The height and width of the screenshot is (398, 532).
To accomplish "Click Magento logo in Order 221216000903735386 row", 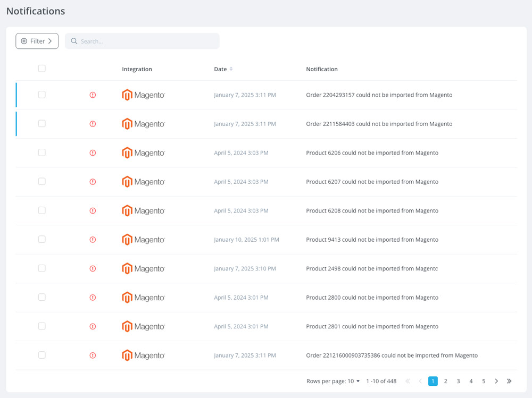I will tap(143, 355).
